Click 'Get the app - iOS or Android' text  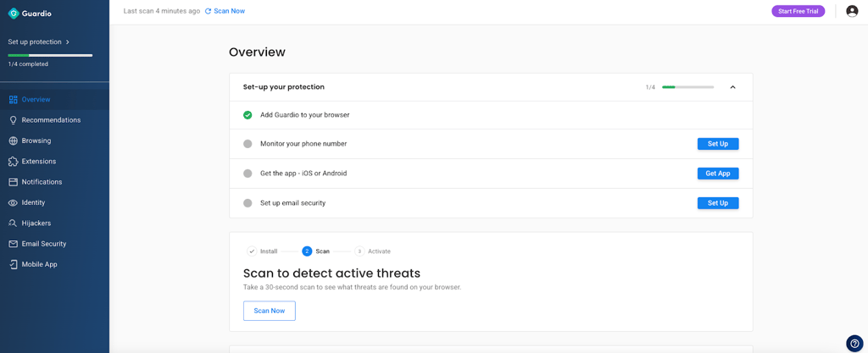pos(303,174)
